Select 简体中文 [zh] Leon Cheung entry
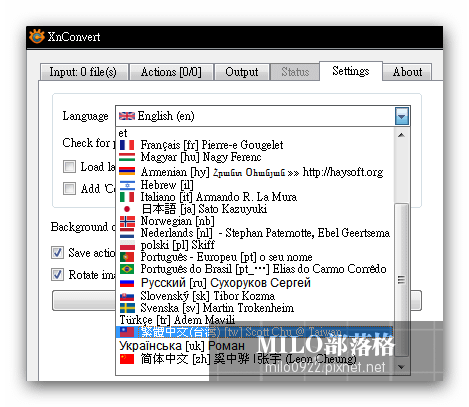Viewport: 469px width, 407px height. coord(255,359)
